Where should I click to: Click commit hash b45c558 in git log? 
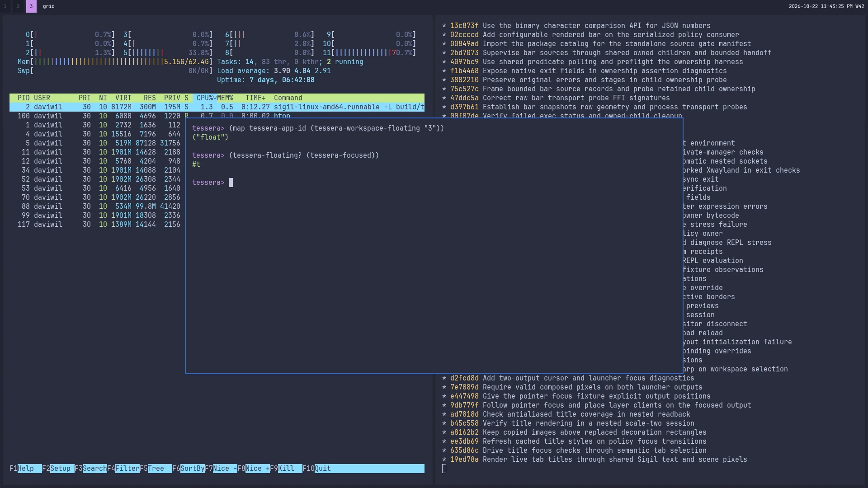[464, 423]
